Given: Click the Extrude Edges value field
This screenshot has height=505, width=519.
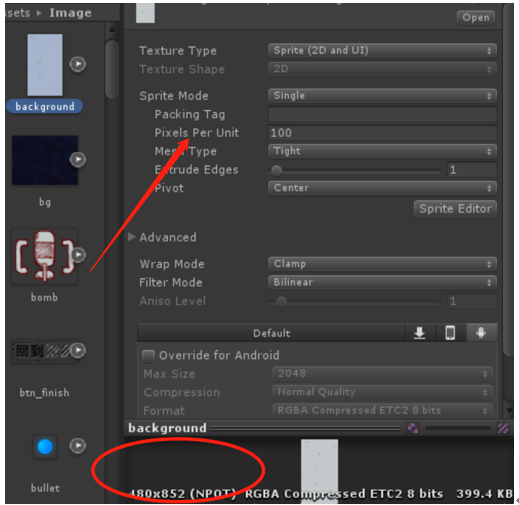Looking at the screenshot, I should point(472,170).
